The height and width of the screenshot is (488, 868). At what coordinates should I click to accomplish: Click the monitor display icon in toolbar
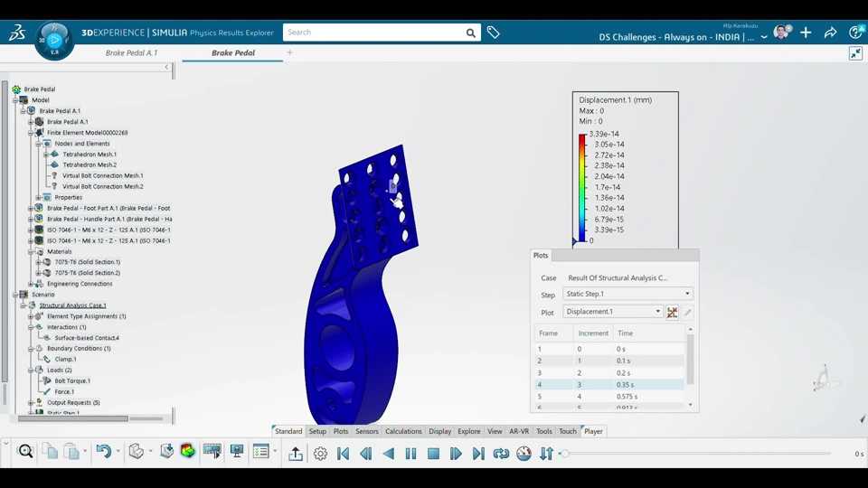click(237, 452)
